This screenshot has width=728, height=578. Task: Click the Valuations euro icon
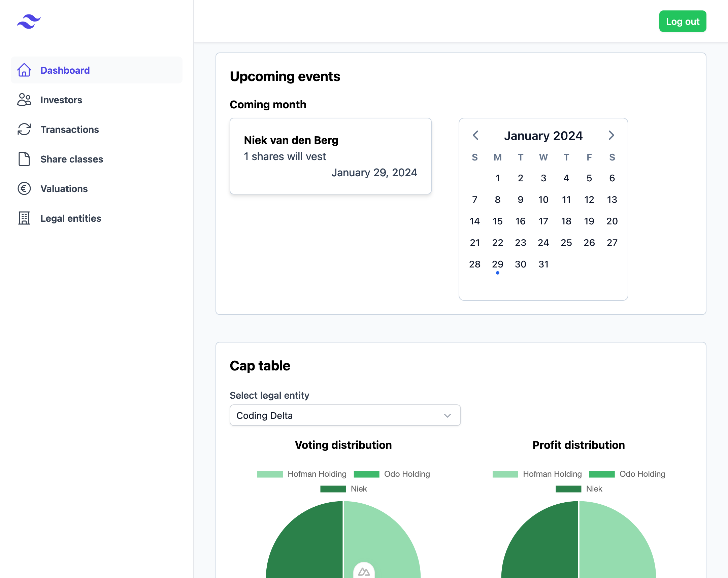24,189
